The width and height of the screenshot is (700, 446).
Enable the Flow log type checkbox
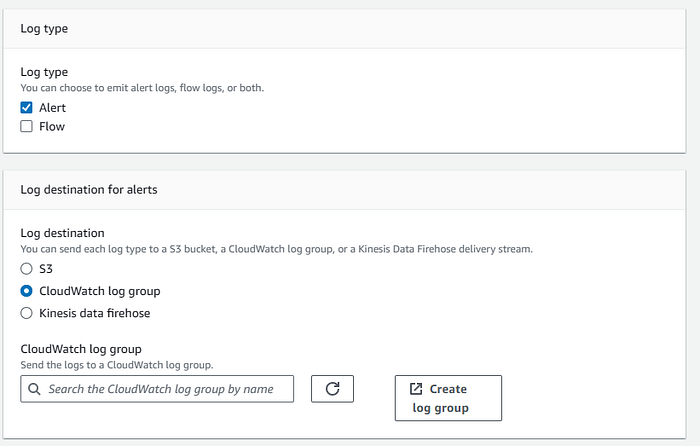pyautogui.click(x=27, y=127)
